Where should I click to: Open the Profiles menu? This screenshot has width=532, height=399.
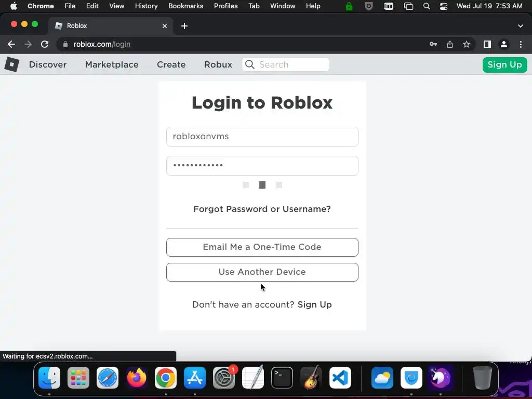tap(225, 6)
